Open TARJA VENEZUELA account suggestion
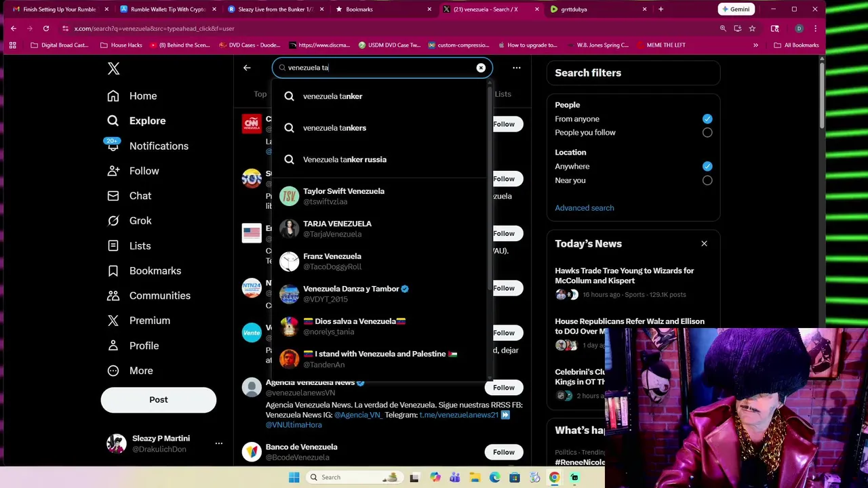Image resolution: width=868 pixels, height=488 pixels. pyautogui.click(x=380, y=229)
